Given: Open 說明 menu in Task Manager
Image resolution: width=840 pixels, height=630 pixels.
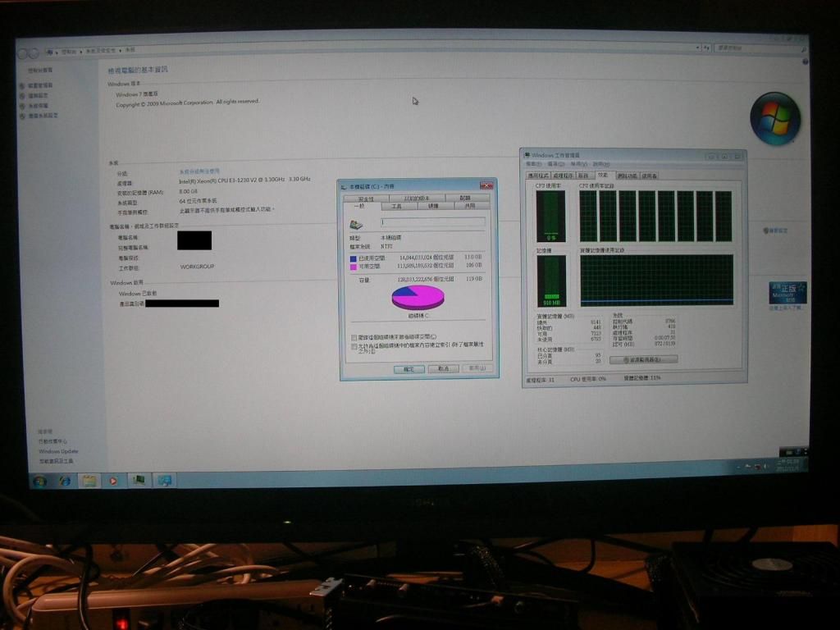Looking at the screenshot, I should click(x=601, y=164).
